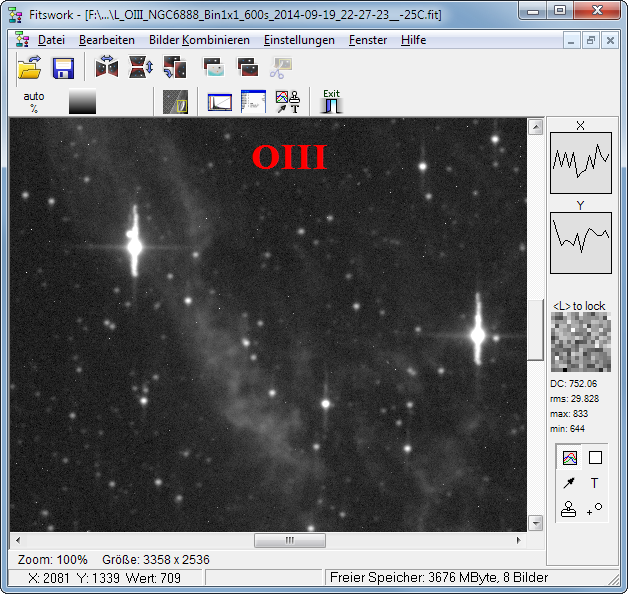The width and height of the screenshot is (628, 594).
Task: Toggle the auto % scaling button
Action: (34, 101)
